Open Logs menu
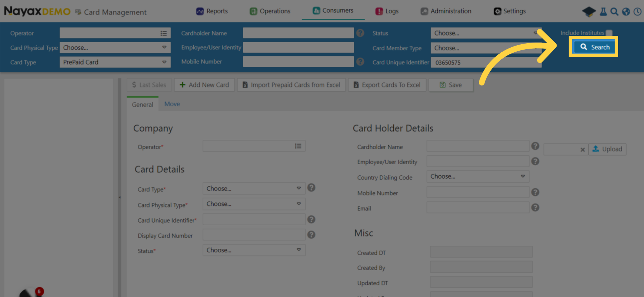The image size is (644, 297). pos(387,11)
